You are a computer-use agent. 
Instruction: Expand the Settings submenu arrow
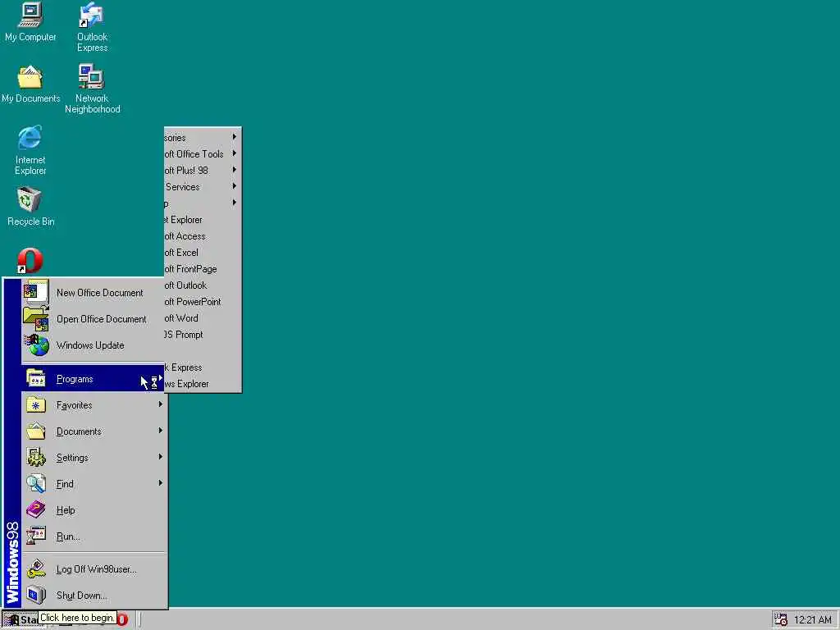tap(160, 457)
